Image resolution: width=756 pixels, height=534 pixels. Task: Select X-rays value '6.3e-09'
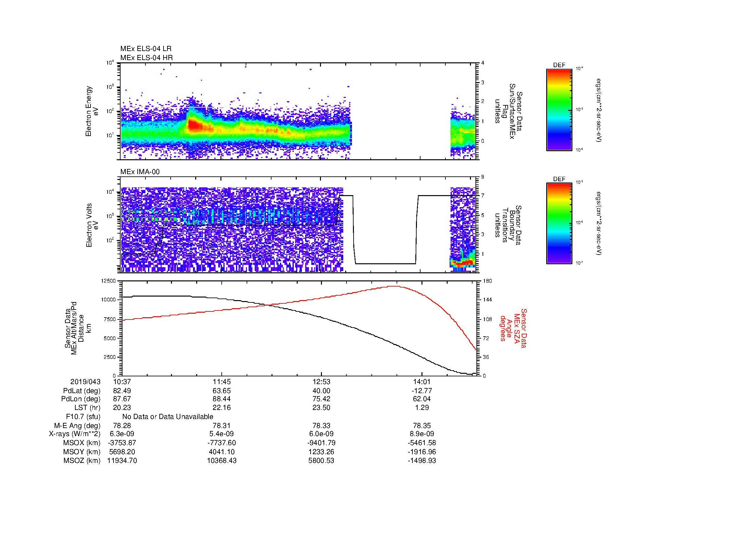tap(122, 434)
